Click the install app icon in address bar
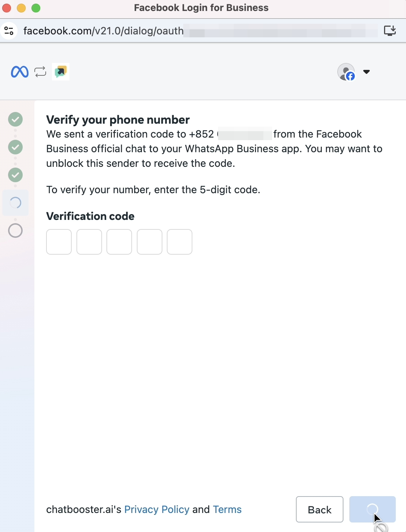The width and height of the screenshot is (406, 532). point(390,30)
